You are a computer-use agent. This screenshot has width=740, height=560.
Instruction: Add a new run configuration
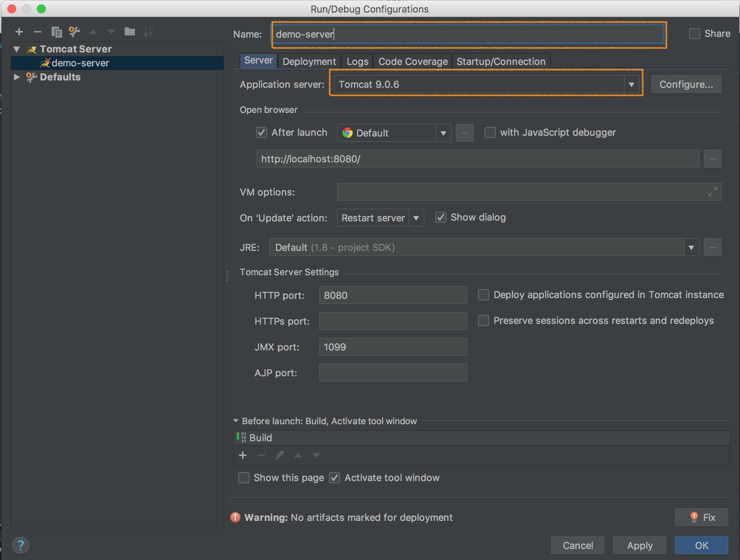pyautogui.click(x=19, y=32)
